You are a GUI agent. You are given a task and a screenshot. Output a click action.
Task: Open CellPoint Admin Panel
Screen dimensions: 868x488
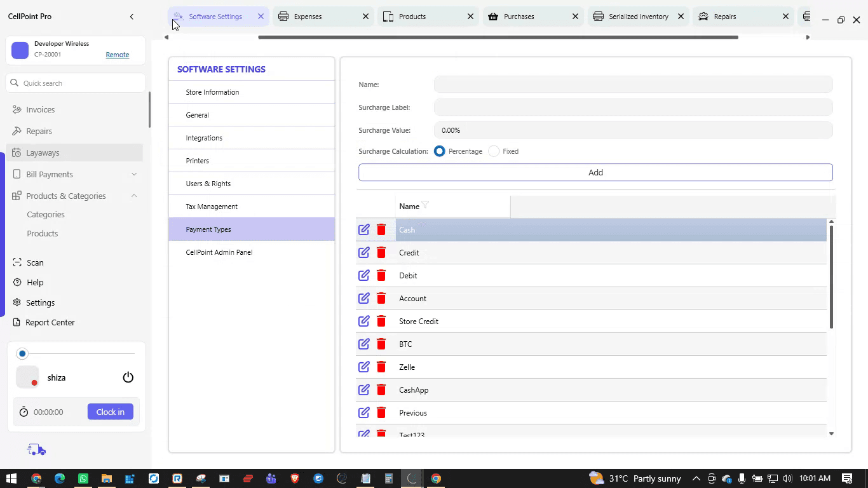[252, 252]
